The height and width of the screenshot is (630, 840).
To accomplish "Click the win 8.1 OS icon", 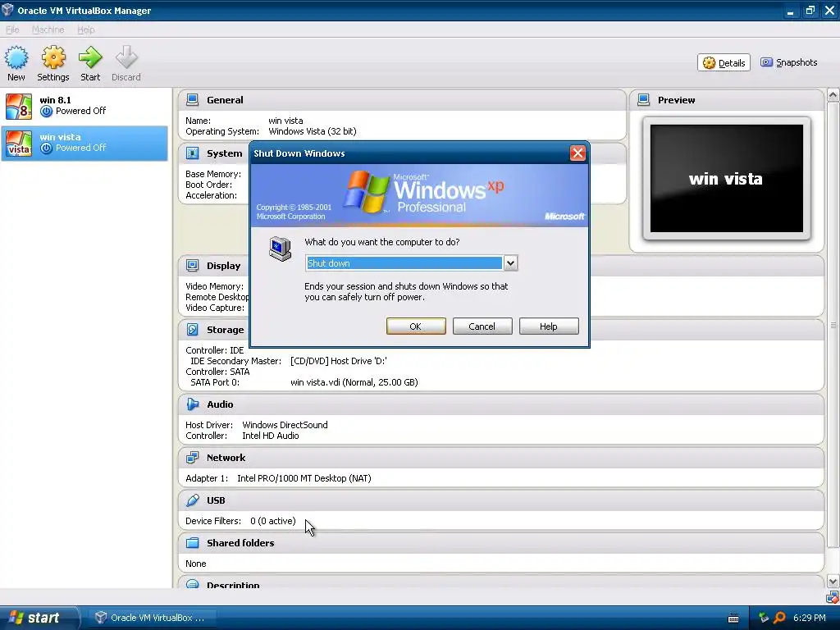I will pos(19,106).
